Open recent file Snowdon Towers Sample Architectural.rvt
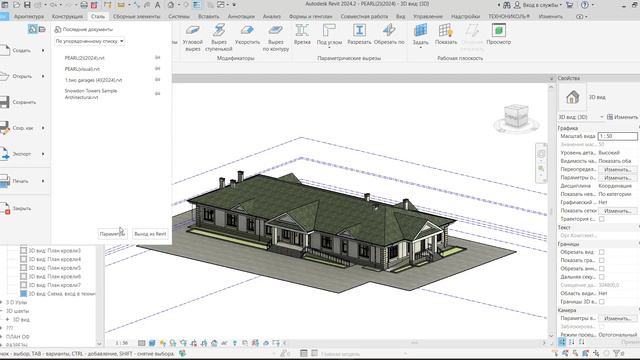Screen dimensions: 640x360 91,94
